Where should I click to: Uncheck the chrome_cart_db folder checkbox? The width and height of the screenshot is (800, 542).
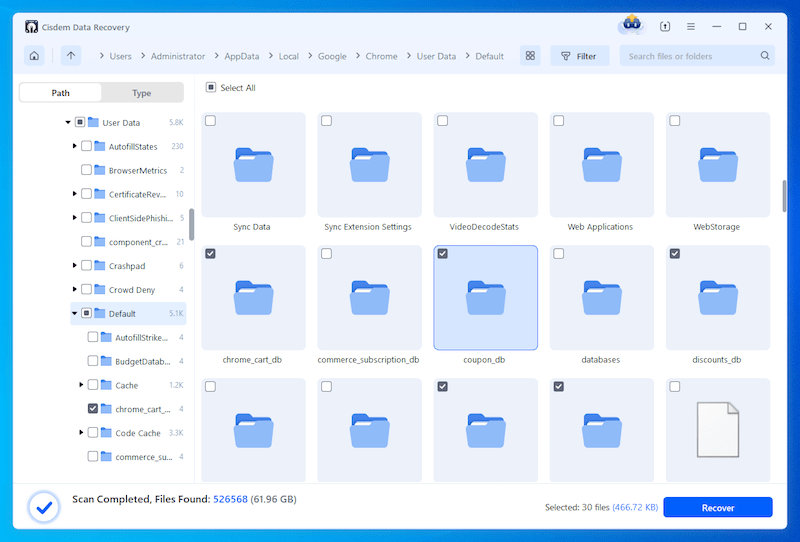(x=210, y=254)
